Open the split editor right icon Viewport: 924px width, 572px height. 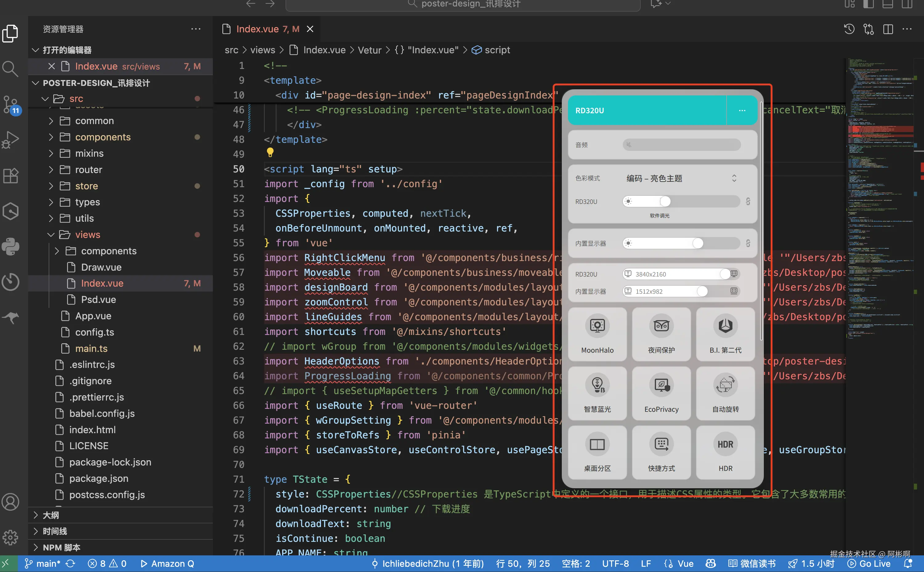coord(888,29)
